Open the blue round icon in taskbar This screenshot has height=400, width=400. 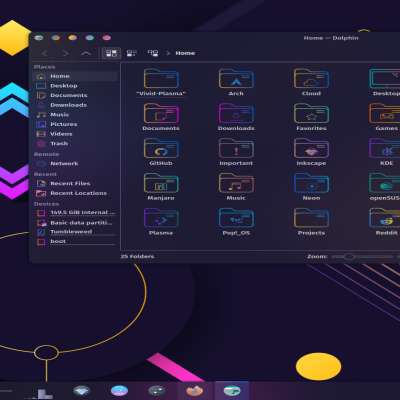pyautogui.click(x=119, y=390)
